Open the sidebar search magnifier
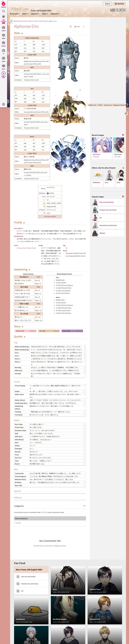The width and height of the screenshot is (129, 644). coord(4,11)
